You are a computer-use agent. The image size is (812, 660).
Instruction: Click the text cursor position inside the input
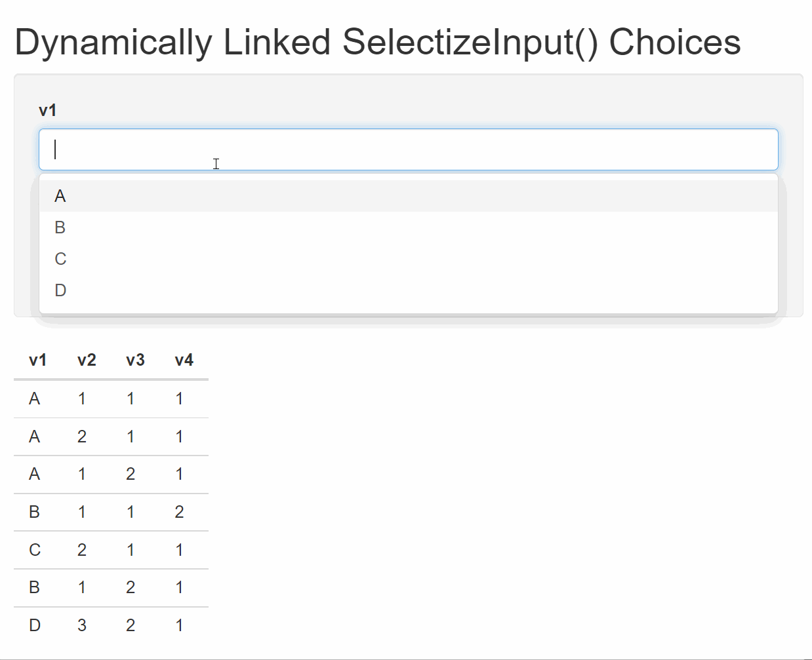coord(56,149)
